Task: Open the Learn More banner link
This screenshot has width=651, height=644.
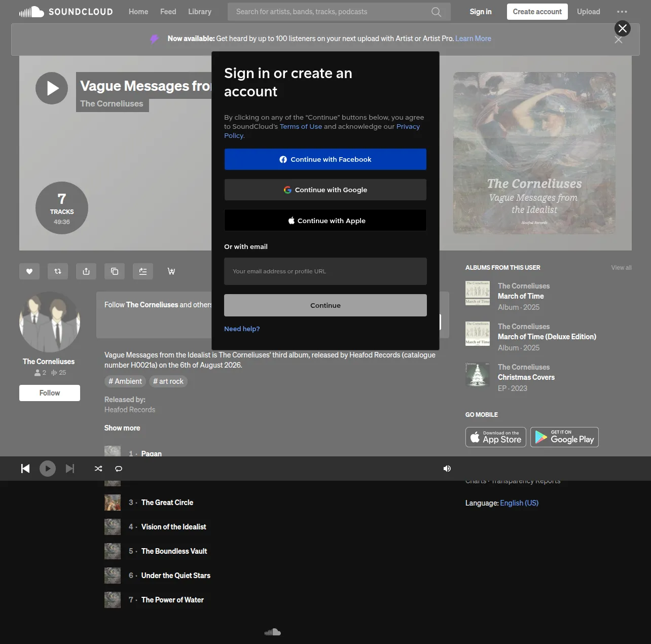Action: [x=473, y=39]
